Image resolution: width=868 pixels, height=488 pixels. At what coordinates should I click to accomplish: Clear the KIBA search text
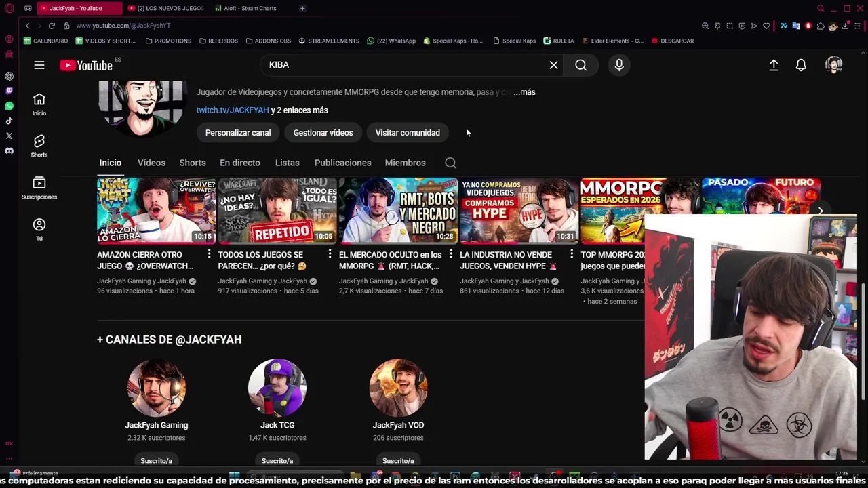(553, 65)
